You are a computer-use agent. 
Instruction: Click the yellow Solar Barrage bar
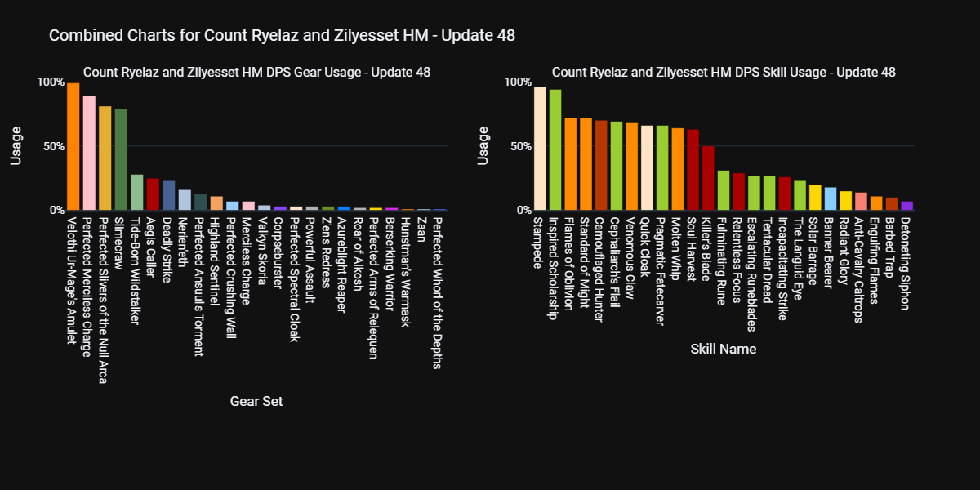click(815, 198)
